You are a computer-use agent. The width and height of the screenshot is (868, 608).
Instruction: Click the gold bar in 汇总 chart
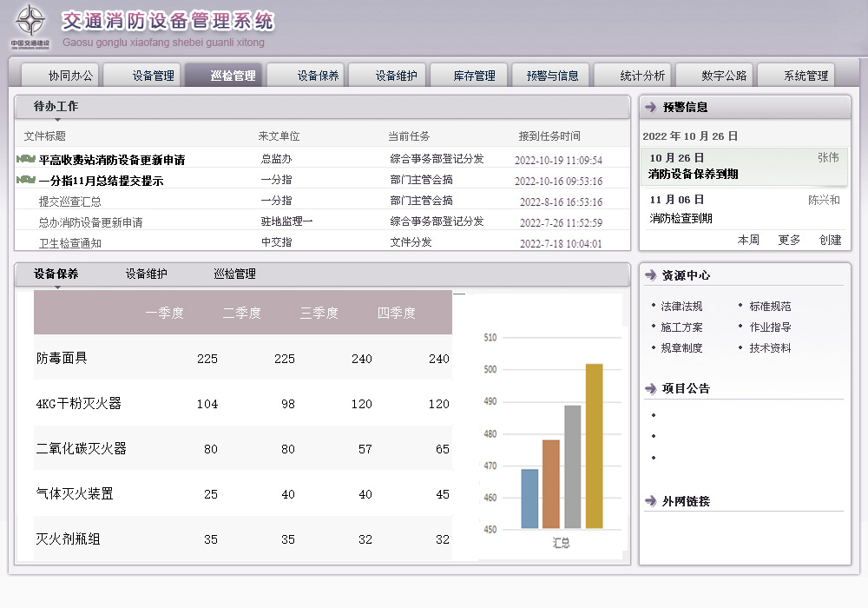point(594,446)
